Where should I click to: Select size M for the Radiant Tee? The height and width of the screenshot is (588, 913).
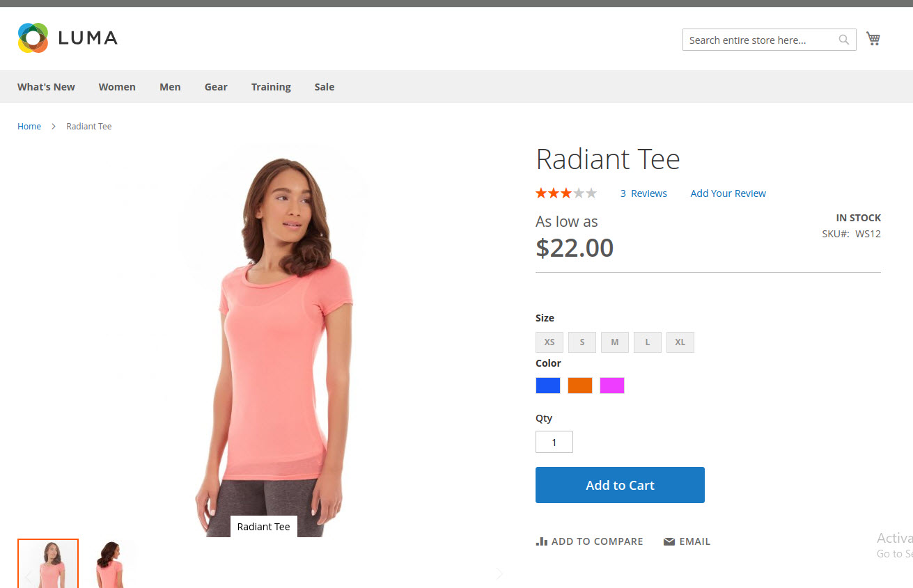pos(614,342)
